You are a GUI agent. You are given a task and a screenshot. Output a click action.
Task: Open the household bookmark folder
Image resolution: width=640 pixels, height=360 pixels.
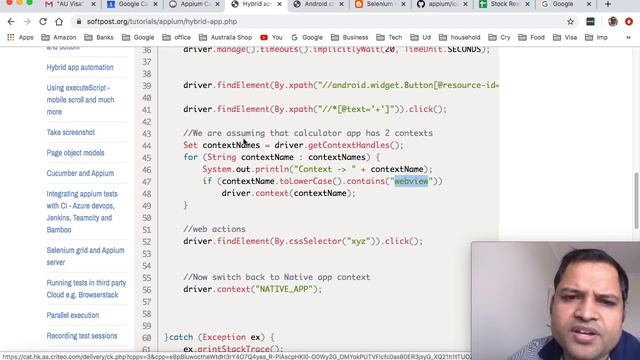(x=459, y=37)
